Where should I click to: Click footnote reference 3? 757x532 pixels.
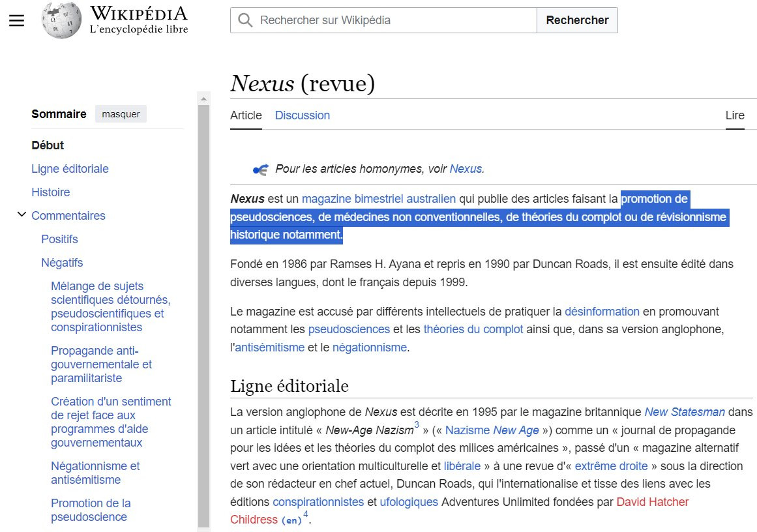point(417,425)
